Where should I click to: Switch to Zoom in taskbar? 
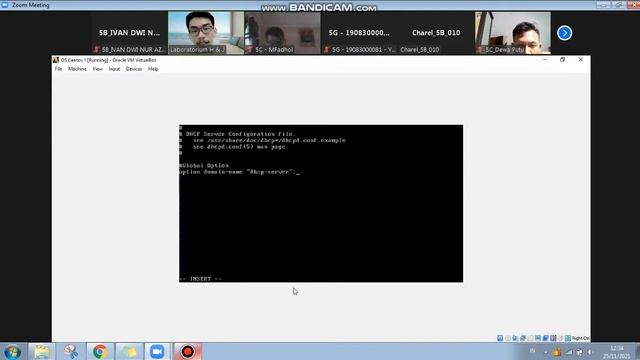pyautogui.click(x=157, y=352)
